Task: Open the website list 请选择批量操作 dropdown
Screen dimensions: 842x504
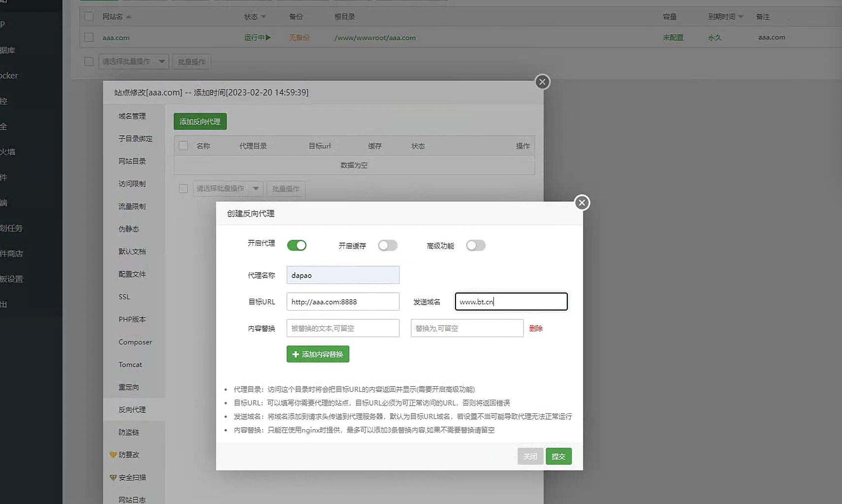Action: click(133, 62)
